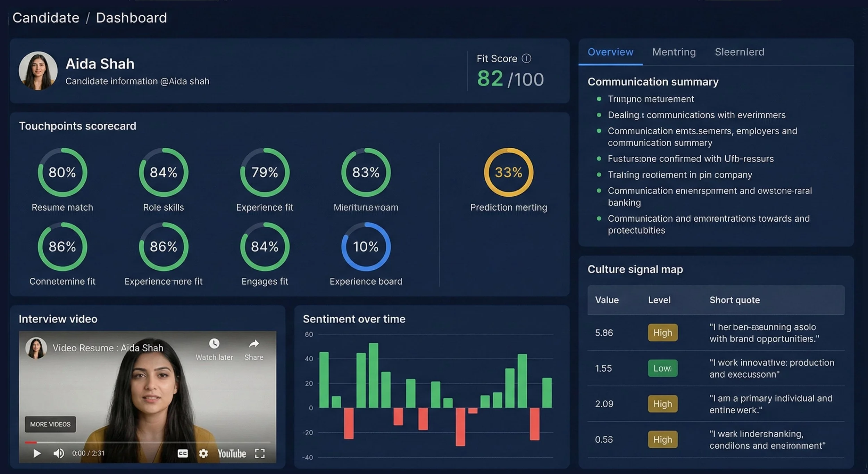Open the Sleernlerd tab

coord(740,51)
